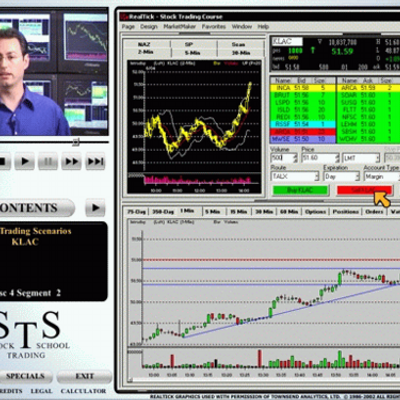Open the Favorites menu
The image size is (400, 400).
(214, 26)
